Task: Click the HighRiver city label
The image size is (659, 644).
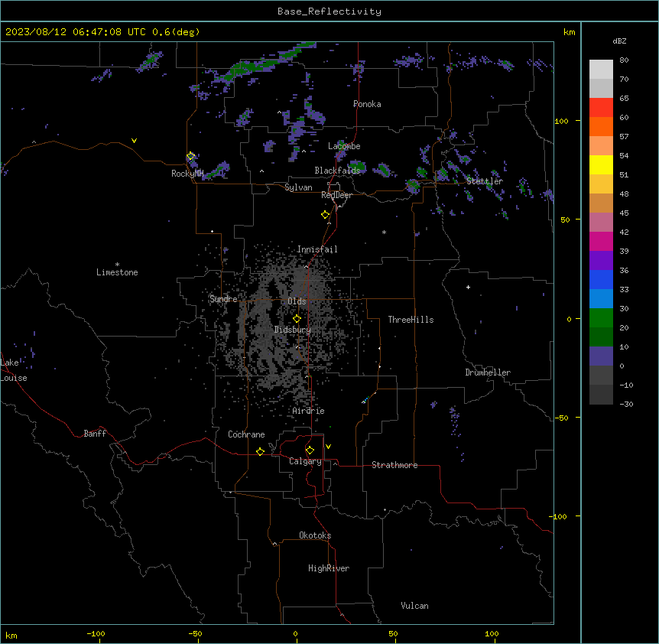Action: (x=329, y=568)
